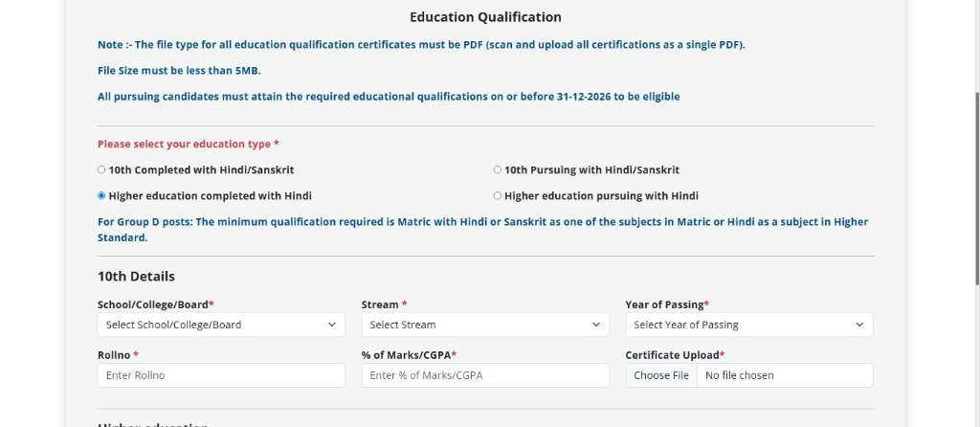Click the School/College/Board chevron arrow
Screen dimensions: 980x427
point(332,325)
